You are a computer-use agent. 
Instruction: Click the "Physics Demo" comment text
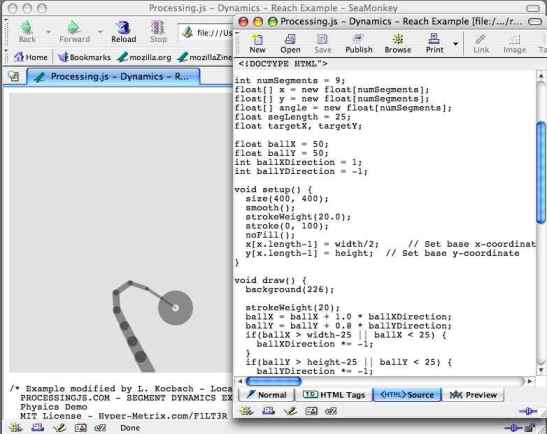[x=54, y=407]
